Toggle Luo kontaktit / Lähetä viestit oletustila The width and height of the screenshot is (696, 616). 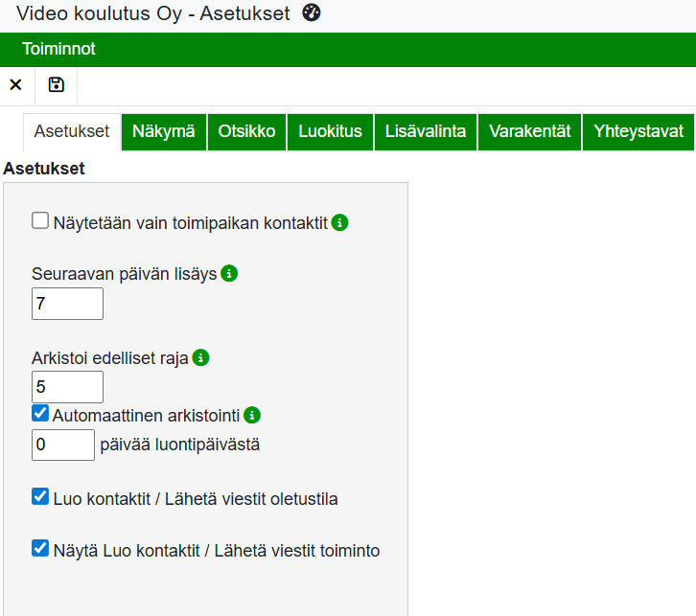(40, 497)
